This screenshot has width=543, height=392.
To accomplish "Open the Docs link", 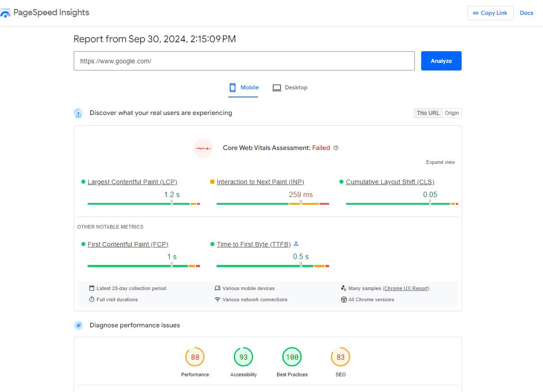I will point(527,13).
